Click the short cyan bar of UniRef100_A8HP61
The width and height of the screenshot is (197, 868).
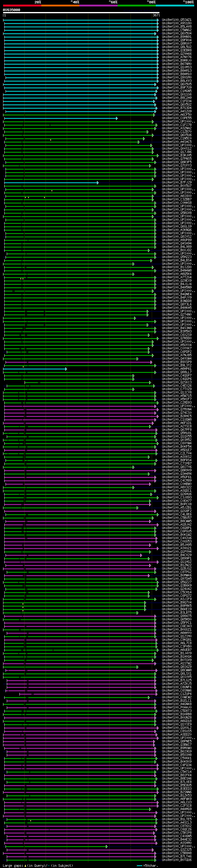pyautogui.click(x=35, y=369)
